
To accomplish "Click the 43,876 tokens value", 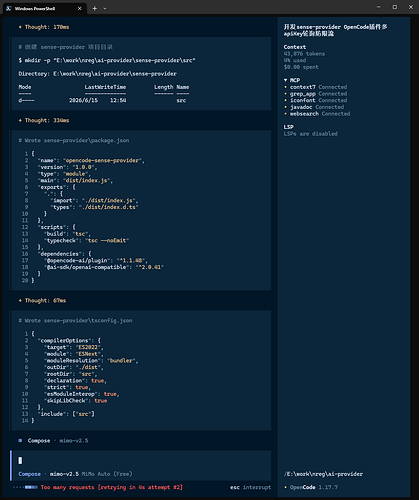I will pyautogui.click(x=304, y=54).
